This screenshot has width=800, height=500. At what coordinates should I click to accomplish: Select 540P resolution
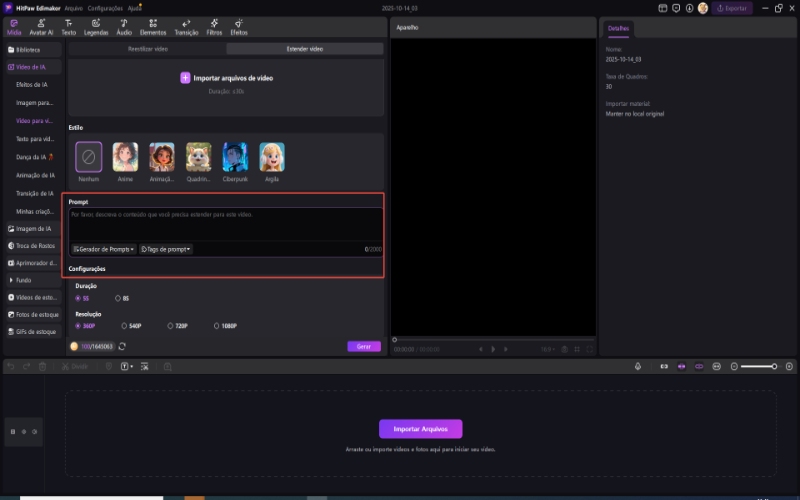132,326
